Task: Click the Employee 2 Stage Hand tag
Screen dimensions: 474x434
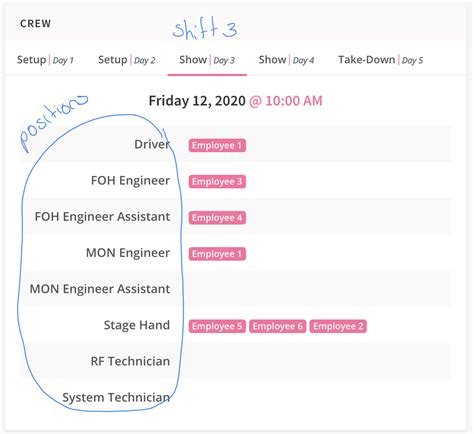Action: pyautogui.click(x=338, y=326)
